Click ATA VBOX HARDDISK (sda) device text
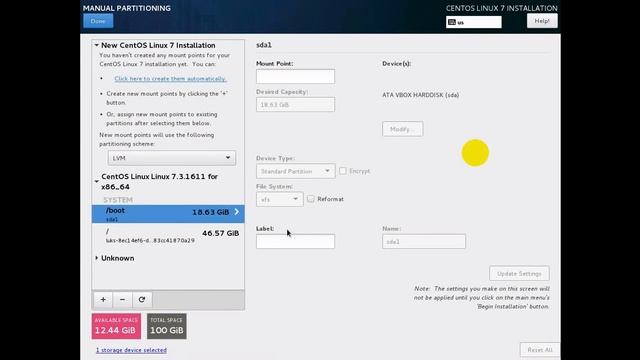This screenshot has width=640, height=360. (420, 95)
